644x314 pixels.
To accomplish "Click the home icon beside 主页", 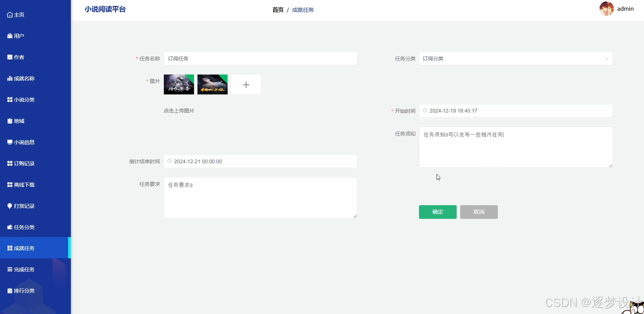I will pyautogui.click(x=10, y=14).
